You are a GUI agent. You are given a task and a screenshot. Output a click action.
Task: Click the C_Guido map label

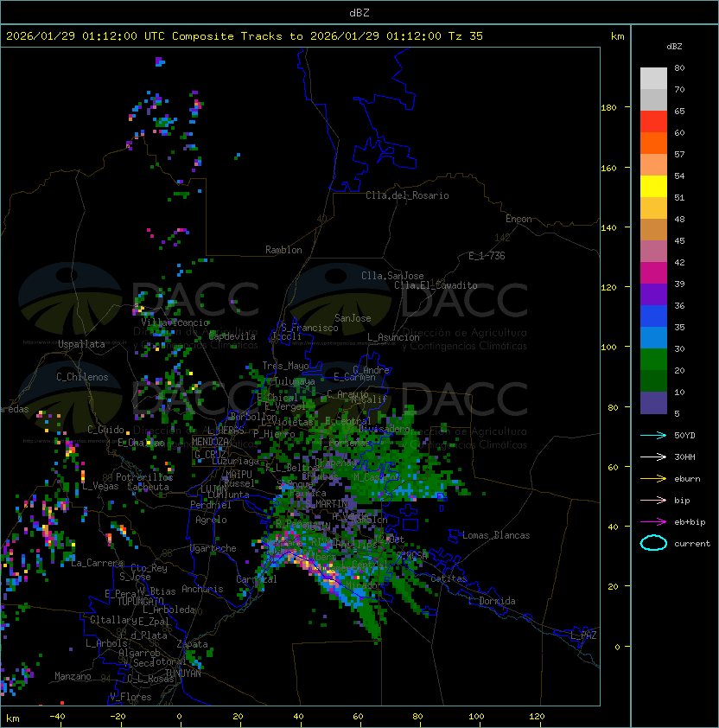tap(105, 430)
